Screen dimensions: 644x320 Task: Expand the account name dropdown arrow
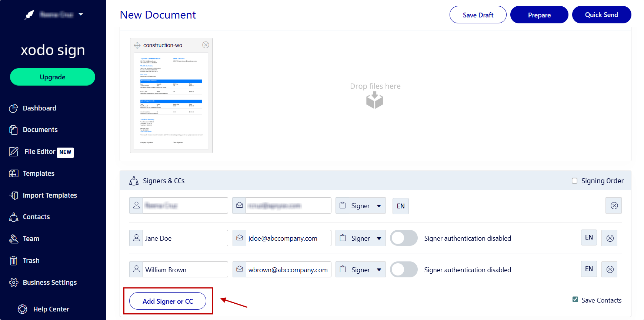coord(81,14)
